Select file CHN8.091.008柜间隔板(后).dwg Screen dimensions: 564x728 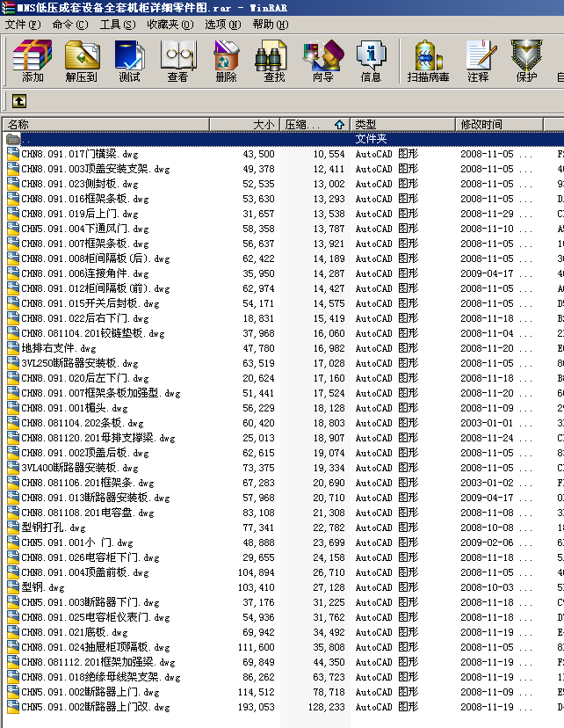coord(96,258)
